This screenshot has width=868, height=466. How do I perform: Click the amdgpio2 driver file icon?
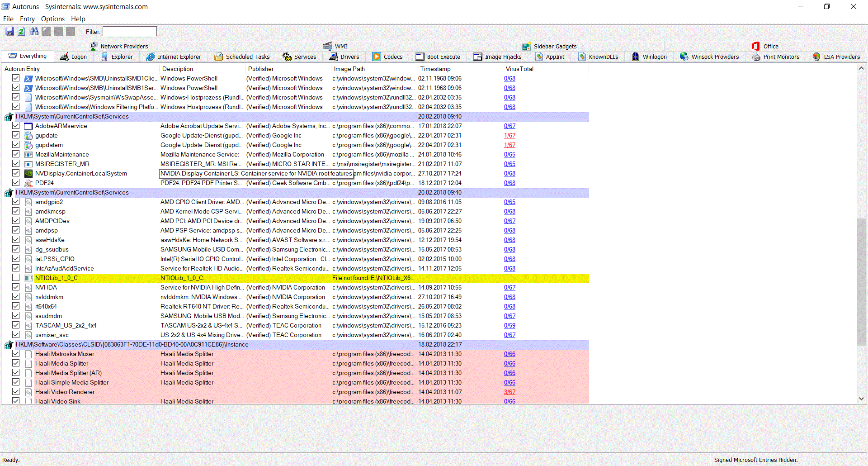28,202
